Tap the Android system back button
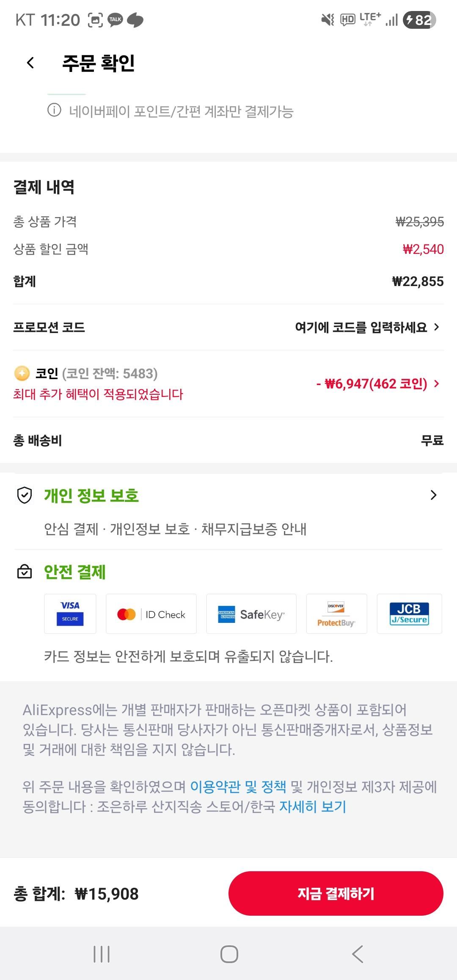The image size is (457, 980). 358,954
